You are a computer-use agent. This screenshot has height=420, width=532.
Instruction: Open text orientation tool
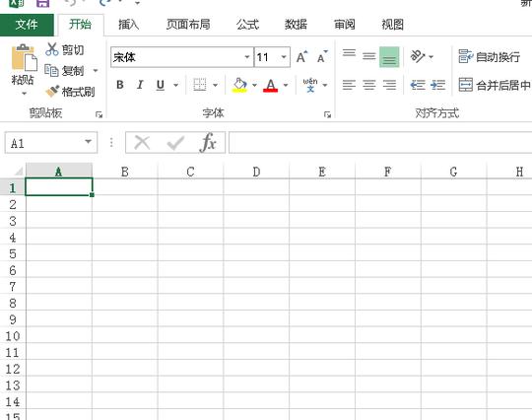pyautogui.click(x=418, y=56)
